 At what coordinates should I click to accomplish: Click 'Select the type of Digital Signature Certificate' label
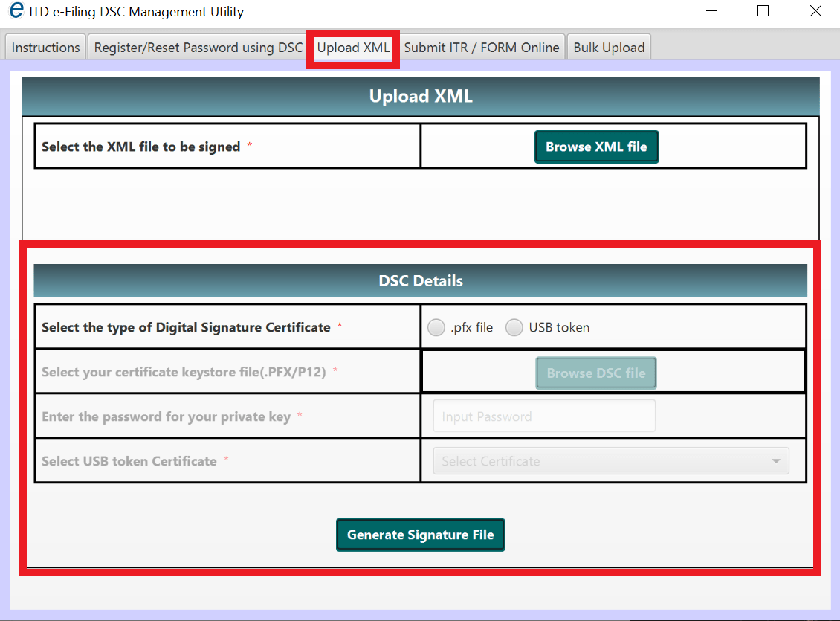pos(186,327)
